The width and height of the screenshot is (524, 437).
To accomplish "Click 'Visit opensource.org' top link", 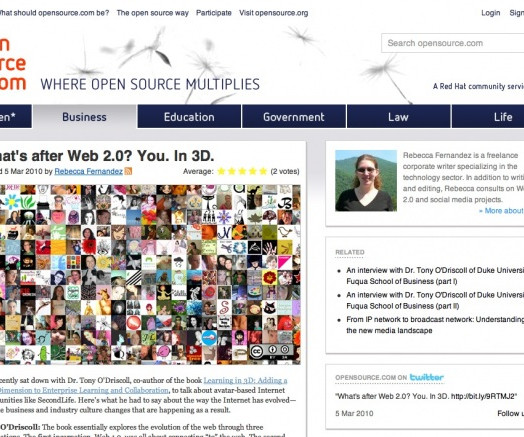I will tap(273, 13).
